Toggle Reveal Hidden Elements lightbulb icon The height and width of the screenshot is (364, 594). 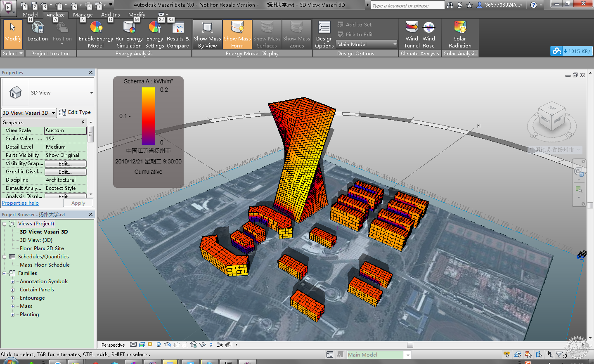tap(211, 345)
